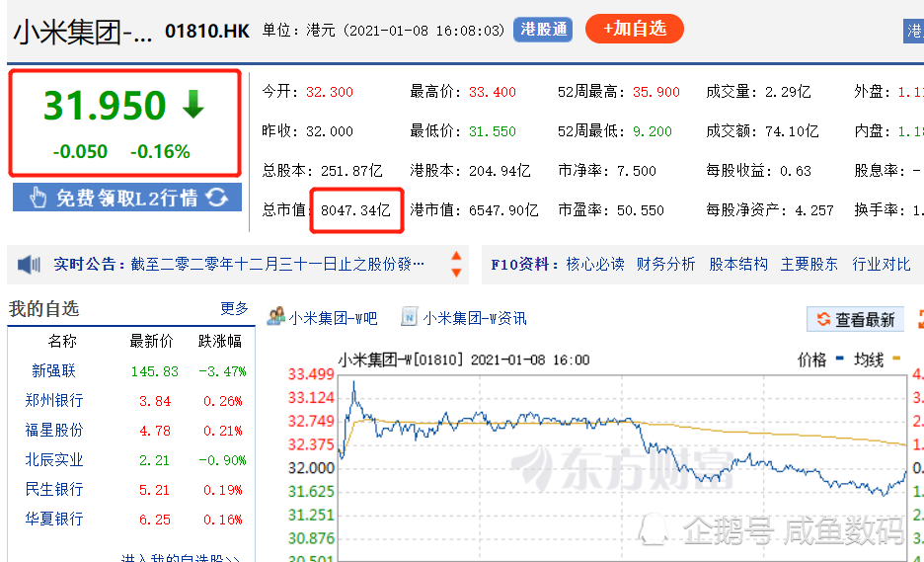The width and height of the screenshot is (924, 562).
Task: Open 郑州银行 in watchlist
Action: point(53,400)
